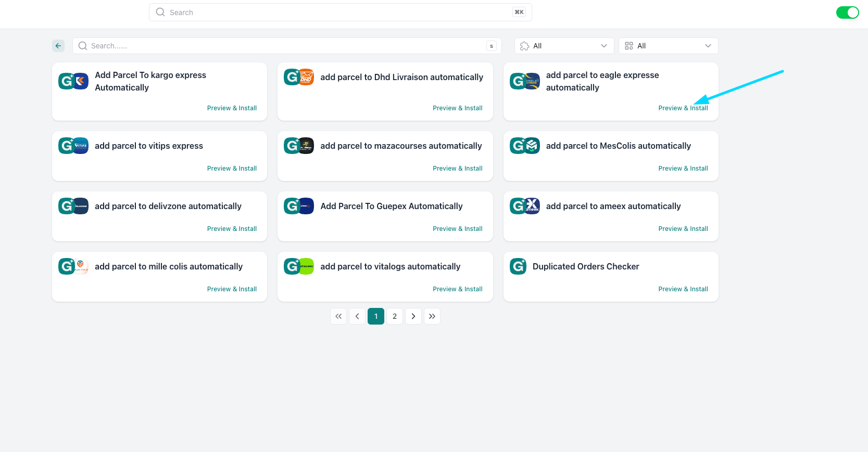Click title "add parcel to ameex automatically"

pyautogui.click(x=613, y=206)
